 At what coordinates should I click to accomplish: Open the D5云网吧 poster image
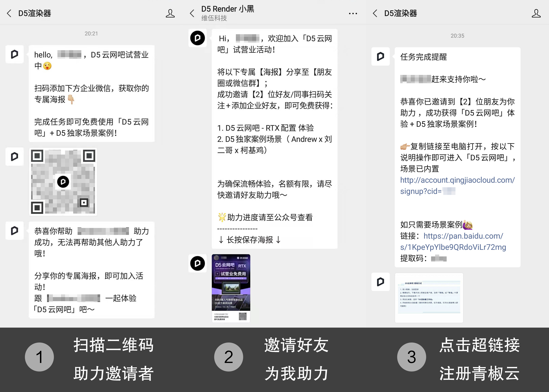(231, 288)
